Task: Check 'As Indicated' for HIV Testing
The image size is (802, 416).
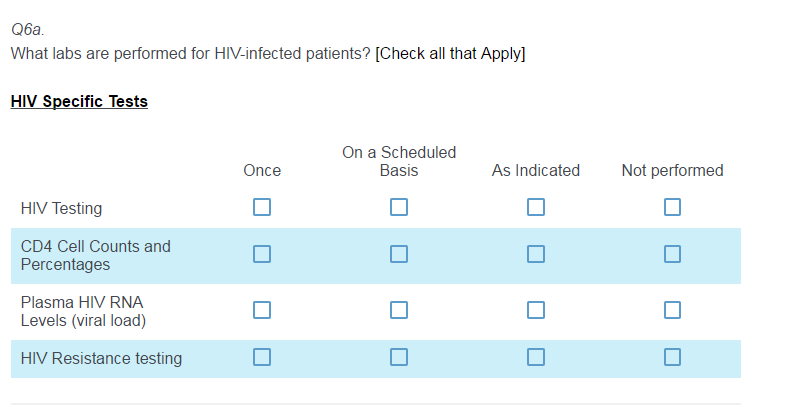Action: click(536, 207)
